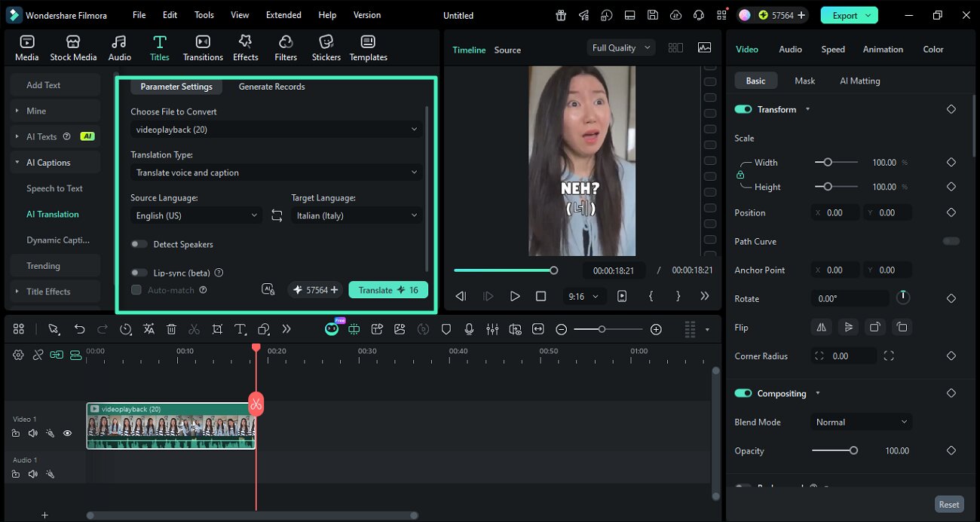
Task: Add a Rotate keyframe diamond
Action: tap(951, 299)
